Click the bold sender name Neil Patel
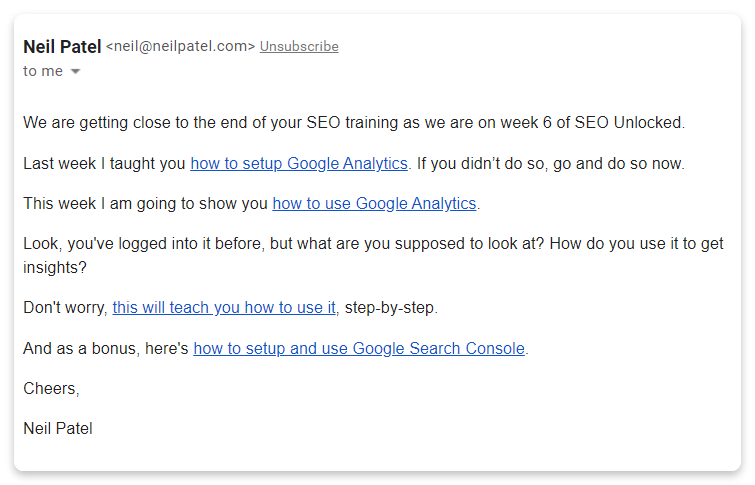755x485 pixels. [x=62, y=47]
